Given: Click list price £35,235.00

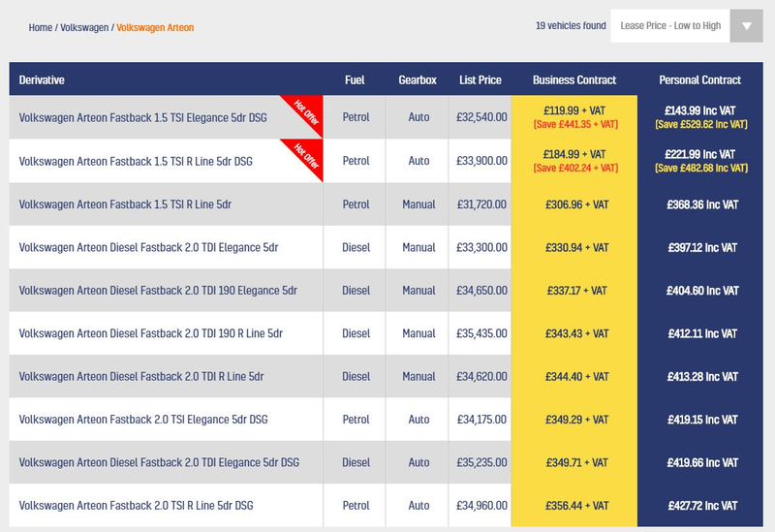Looking at the screenshot, I should 481,463.
